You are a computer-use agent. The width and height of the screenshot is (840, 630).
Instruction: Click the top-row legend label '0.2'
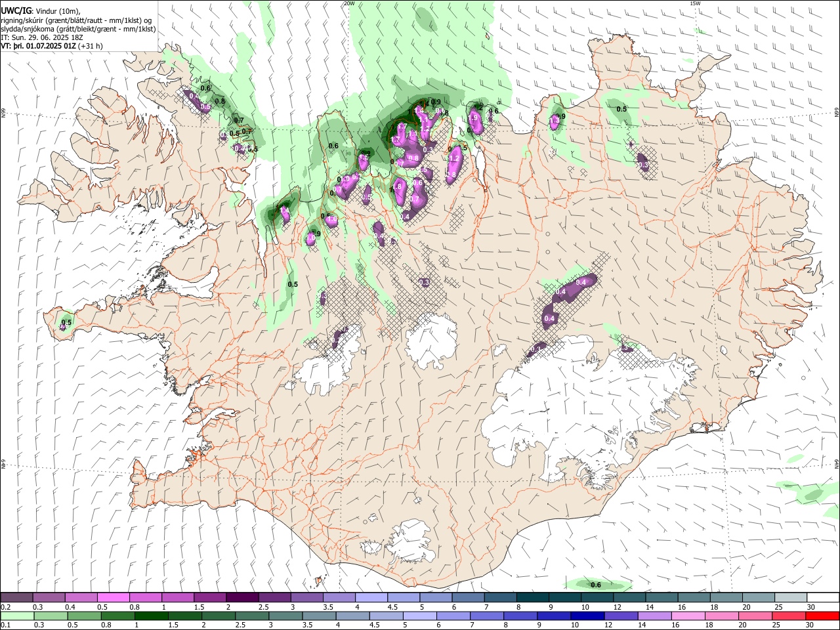point(5,607)
